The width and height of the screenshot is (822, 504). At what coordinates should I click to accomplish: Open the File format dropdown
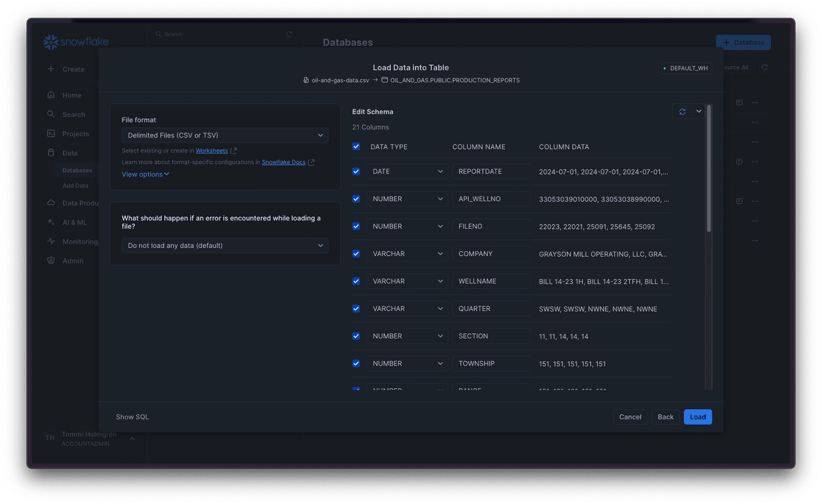click(x=225, y=135)
